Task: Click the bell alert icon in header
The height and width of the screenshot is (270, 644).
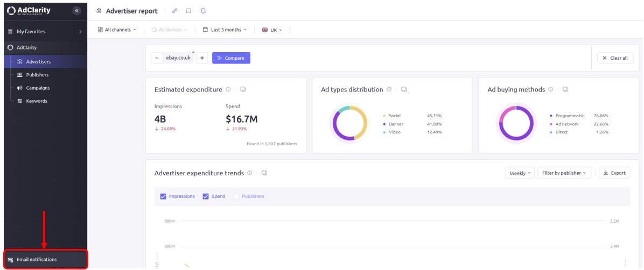Action: (x=203, y=11)
